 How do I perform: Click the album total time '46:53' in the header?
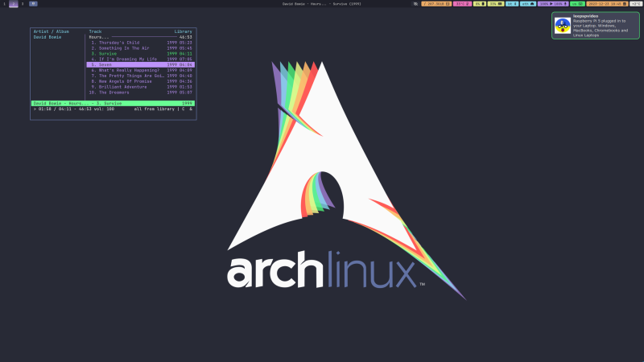(186, 37)
